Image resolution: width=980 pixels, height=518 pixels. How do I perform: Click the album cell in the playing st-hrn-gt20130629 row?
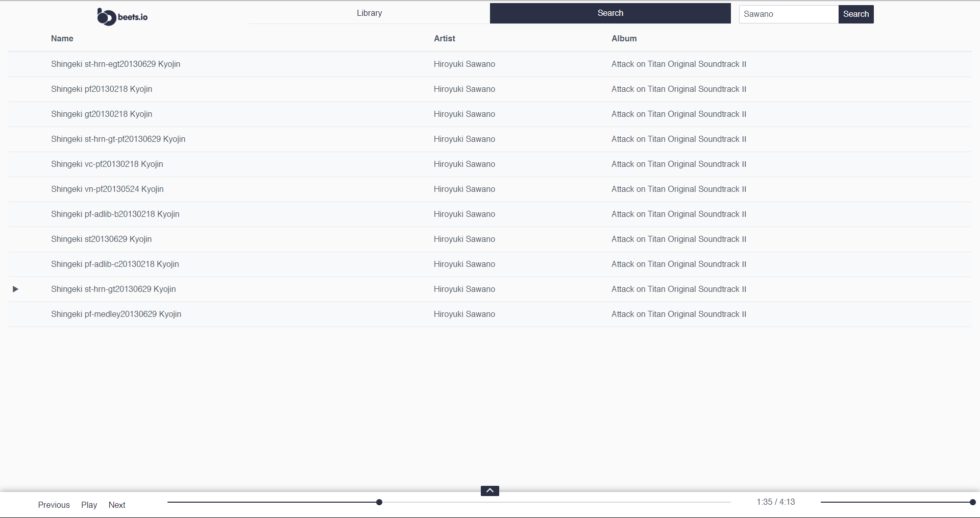(x=679, y=289)
